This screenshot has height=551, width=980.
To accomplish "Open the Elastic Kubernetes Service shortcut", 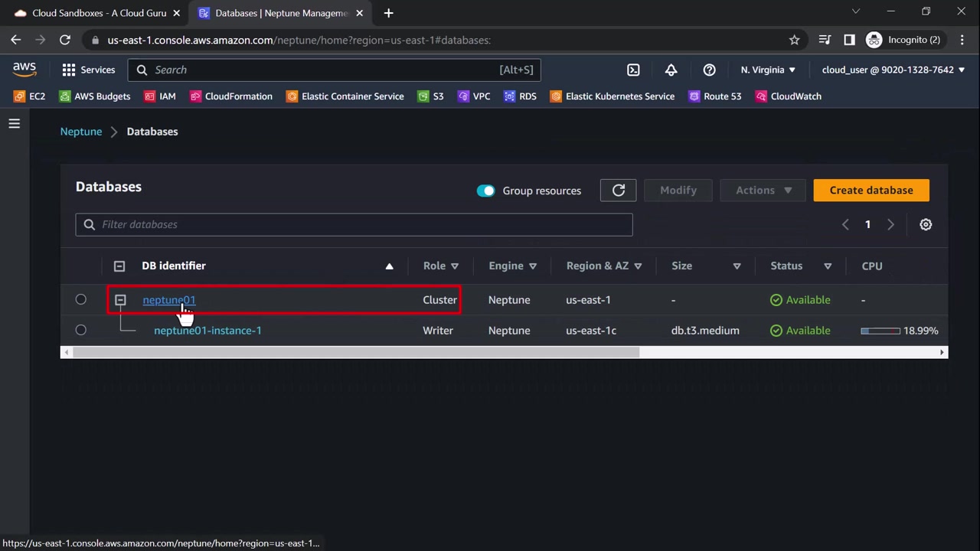I will [612, 96].
